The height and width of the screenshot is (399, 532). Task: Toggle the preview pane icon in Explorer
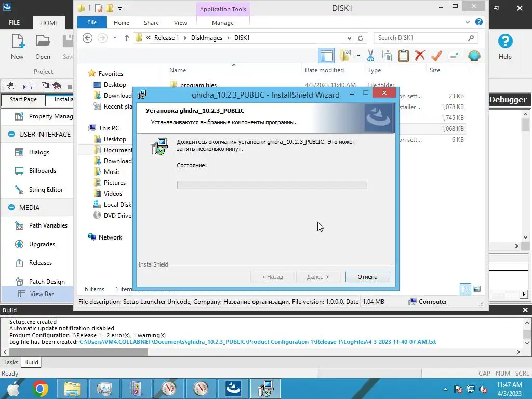326,56
